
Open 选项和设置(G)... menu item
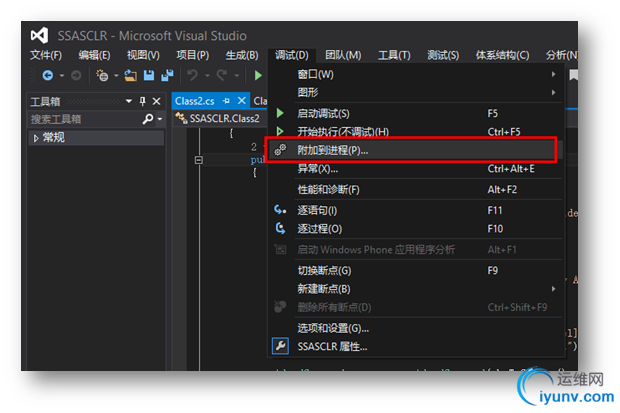pos(416,328)
